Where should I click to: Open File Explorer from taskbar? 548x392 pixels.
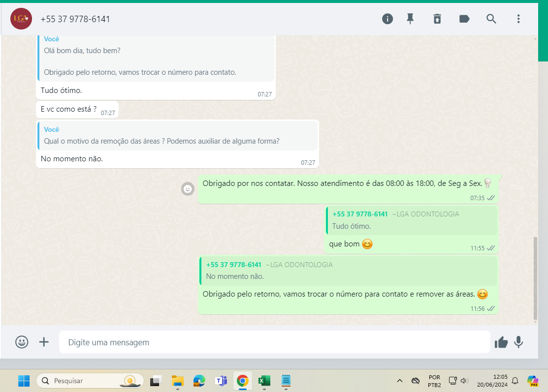(x=178, y=381)
